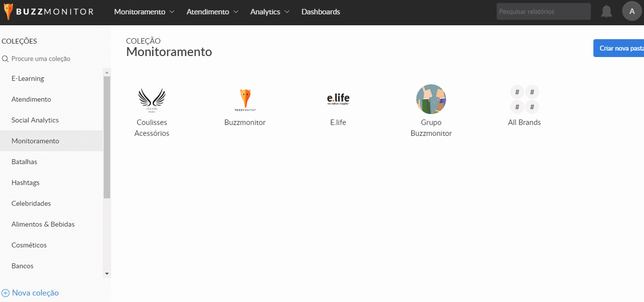
Task: Open the user avatar 'A' menu
Action: 632,11
